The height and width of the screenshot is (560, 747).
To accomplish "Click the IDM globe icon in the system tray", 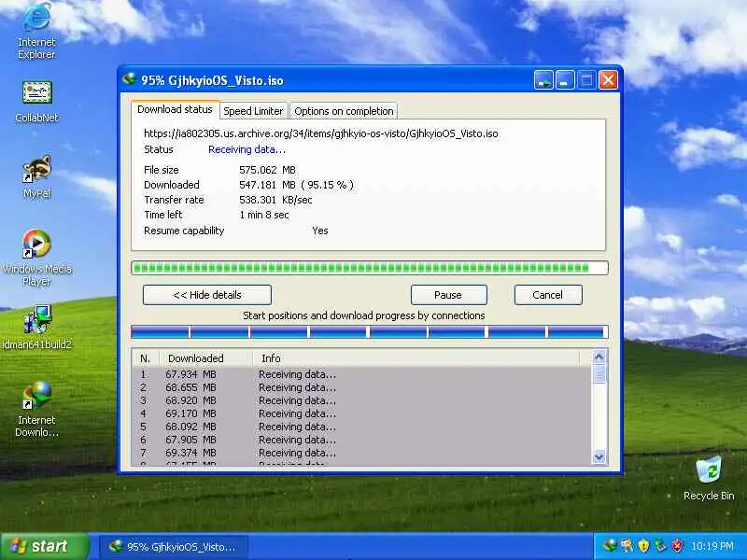I will click(x=610, y=546).
